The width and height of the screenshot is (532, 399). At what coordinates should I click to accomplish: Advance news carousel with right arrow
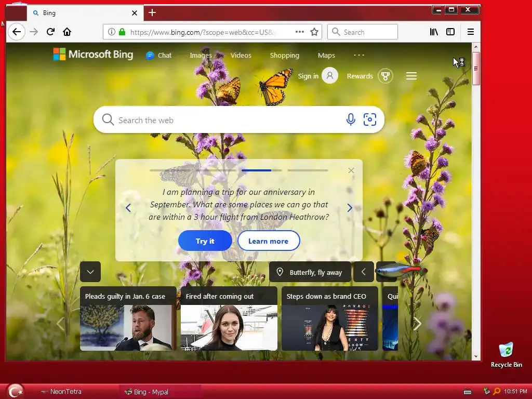[x=417, y=323]
